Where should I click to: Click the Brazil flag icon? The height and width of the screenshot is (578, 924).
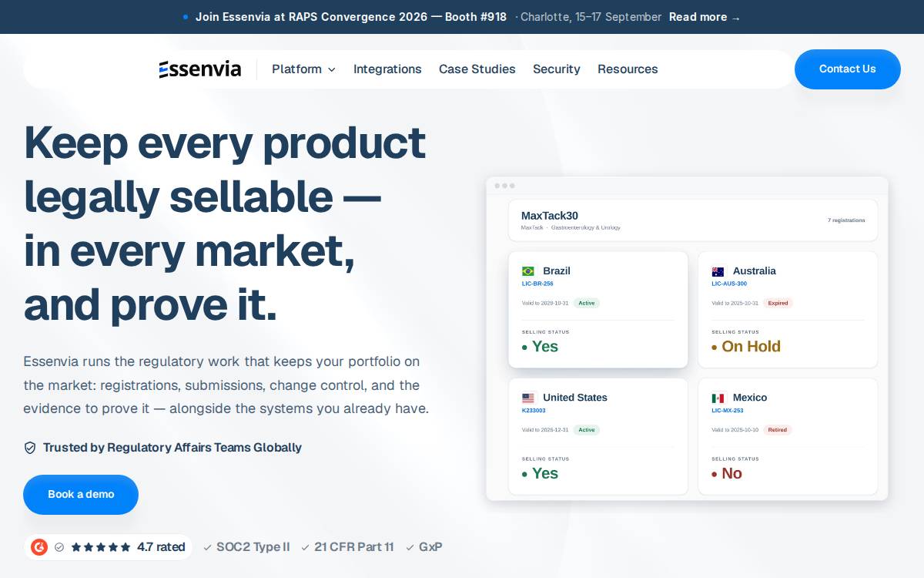point(528,271)
